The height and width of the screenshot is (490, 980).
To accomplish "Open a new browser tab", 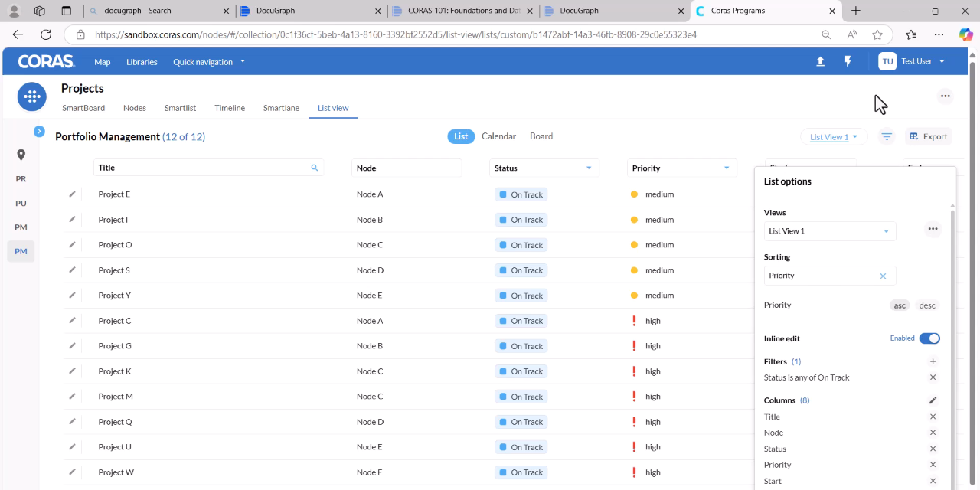I will coord(856,11).
